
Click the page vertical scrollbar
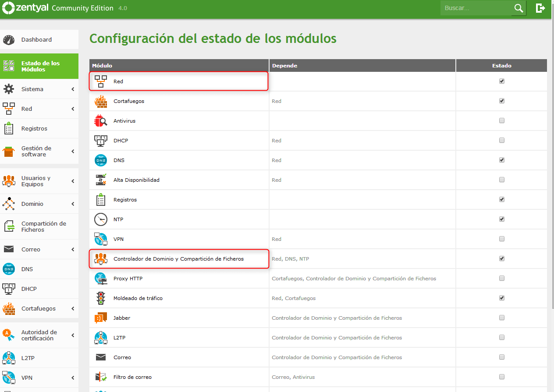[x=551, y=175]
